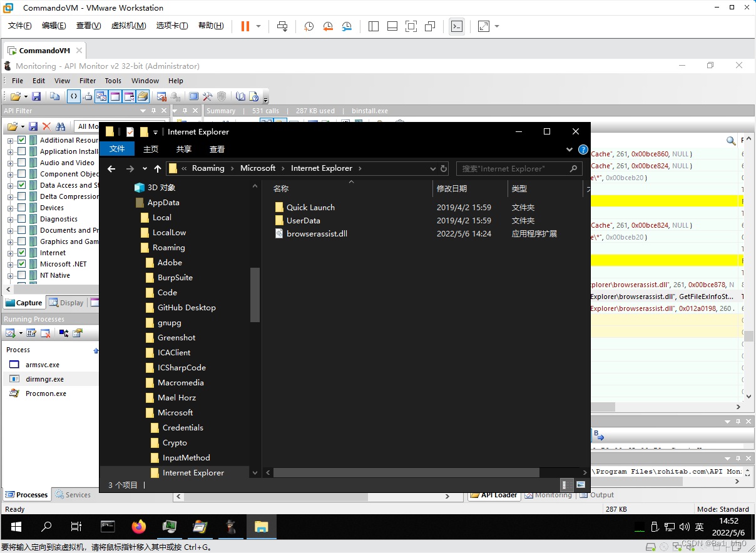Enter VMware full screen mode icon
This screenshot has width=756, height=553.
[411, 26]
